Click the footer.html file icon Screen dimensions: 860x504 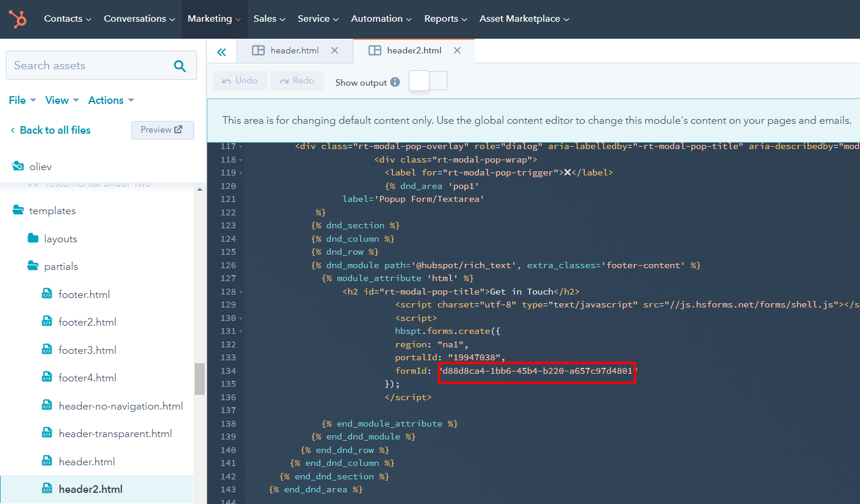coord(47,294)
